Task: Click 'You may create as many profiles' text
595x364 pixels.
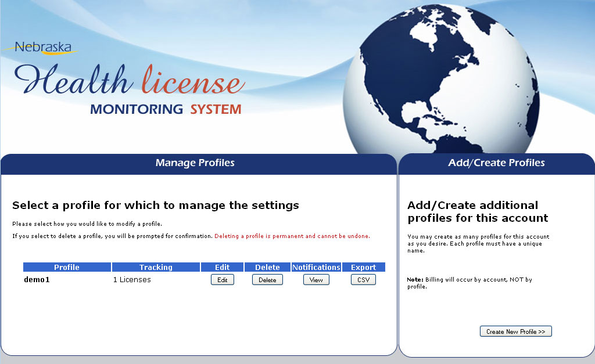Action: (478, 243)
